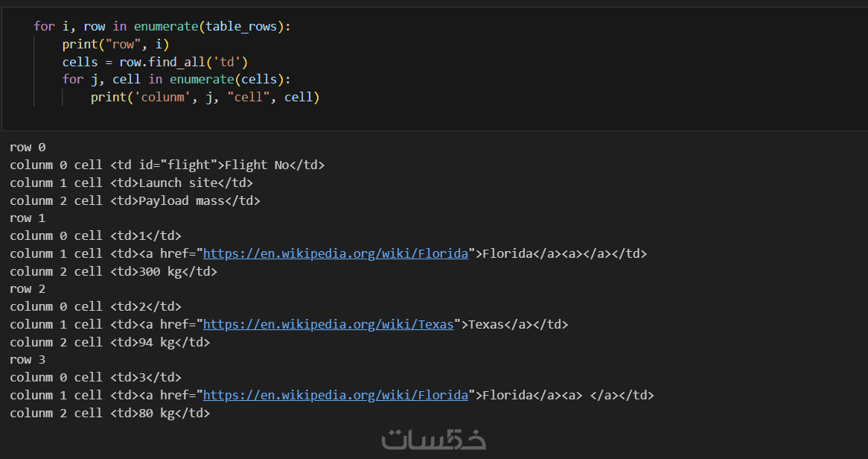Click the "row 2" output line
868x459 pixels.
28,288
